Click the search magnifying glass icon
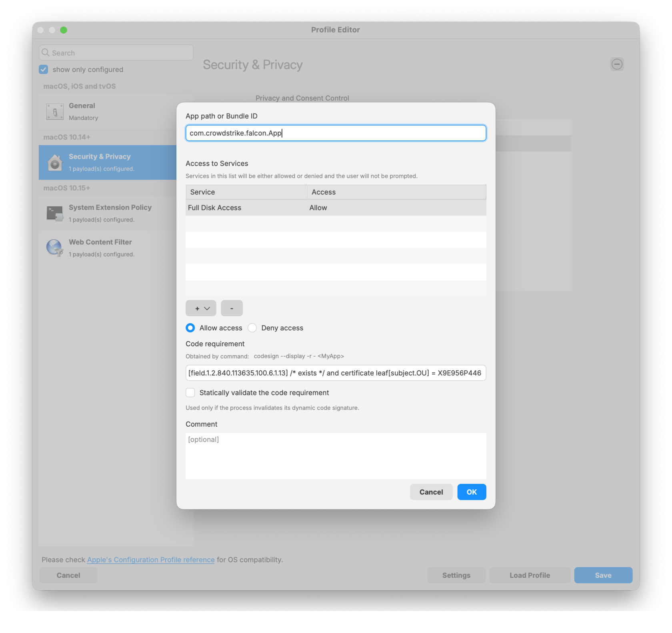 [46, 53]
